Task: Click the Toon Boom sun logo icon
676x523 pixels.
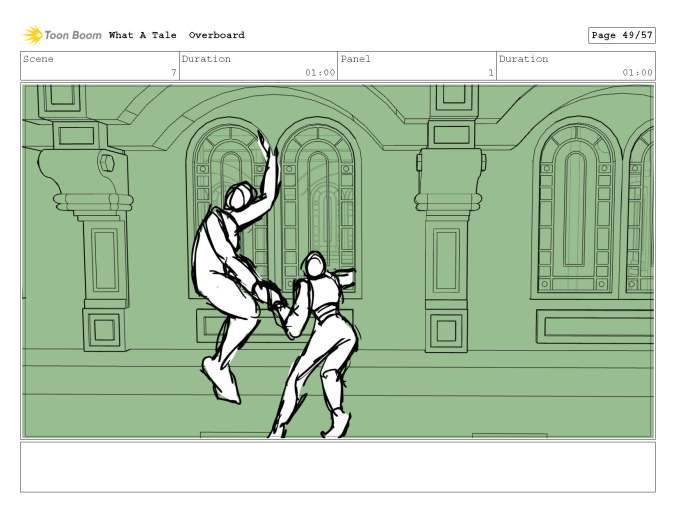Action: tap(32, 35)
